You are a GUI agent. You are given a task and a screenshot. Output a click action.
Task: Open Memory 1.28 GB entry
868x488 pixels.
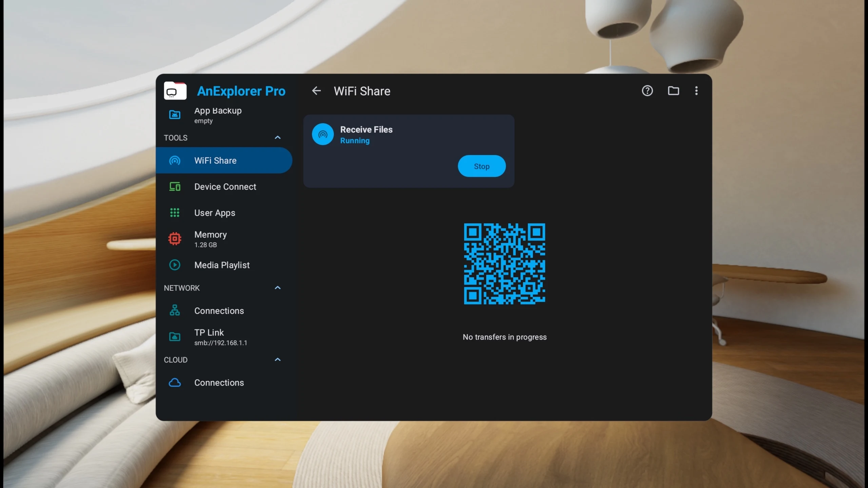point(224,239)
